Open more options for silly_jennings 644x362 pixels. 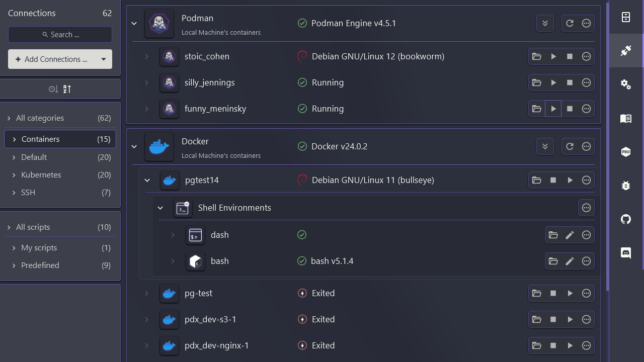pyautogui.click(x=586, y=82)
